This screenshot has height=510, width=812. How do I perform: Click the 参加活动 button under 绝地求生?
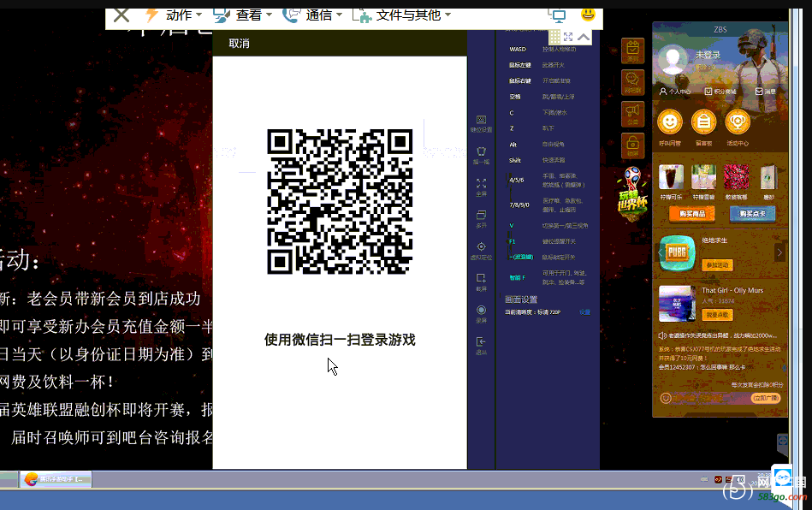pyautogui.click(x=717, y=264)
